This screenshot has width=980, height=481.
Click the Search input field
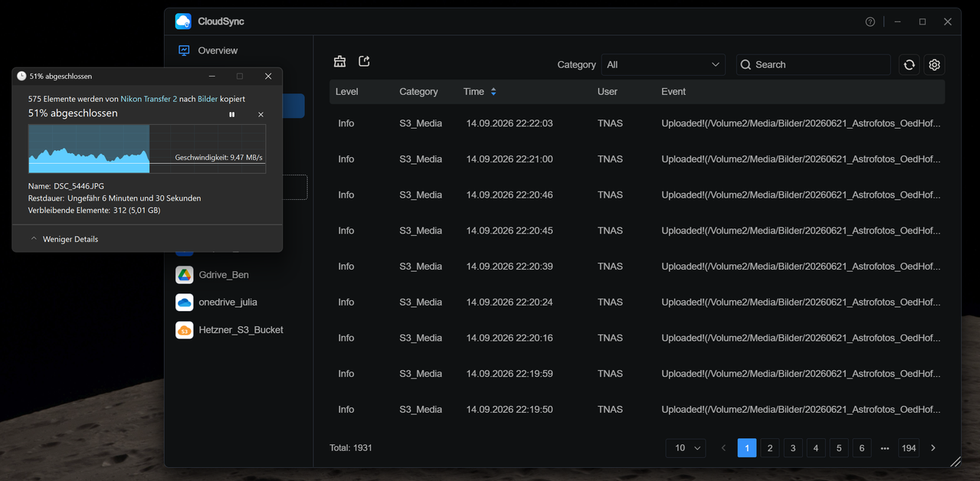pos(813,65)
